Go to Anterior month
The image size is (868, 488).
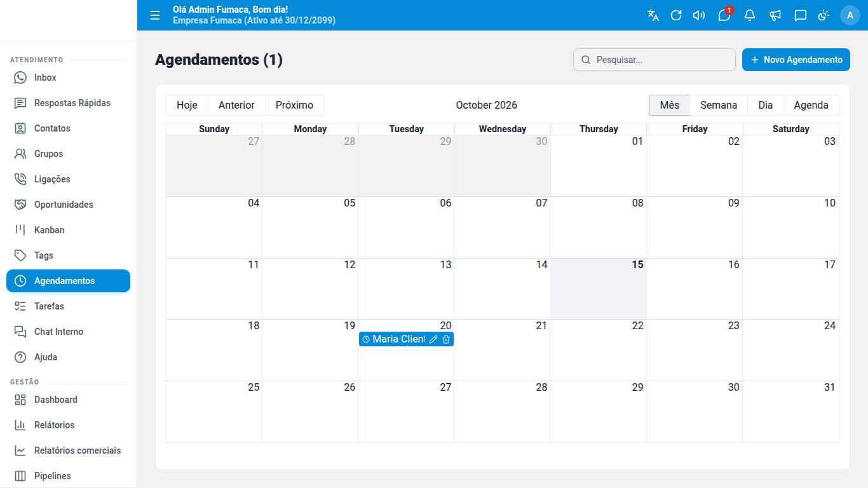tap(236, 105)
